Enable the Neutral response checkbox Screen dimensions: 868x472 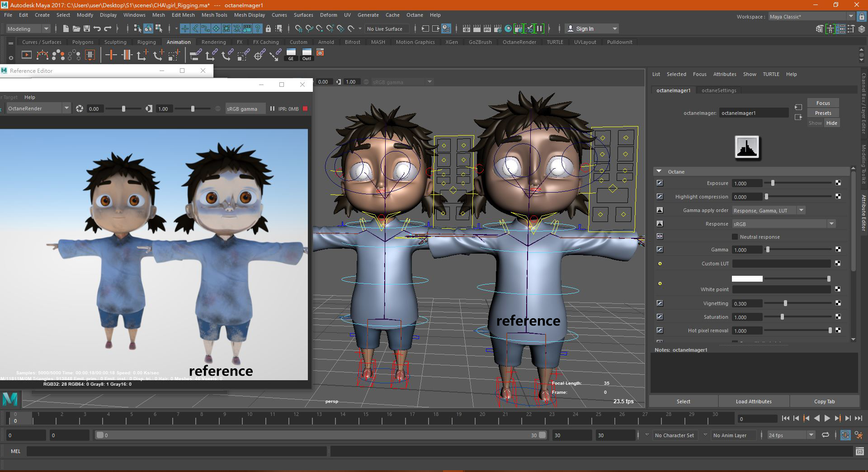735,237
